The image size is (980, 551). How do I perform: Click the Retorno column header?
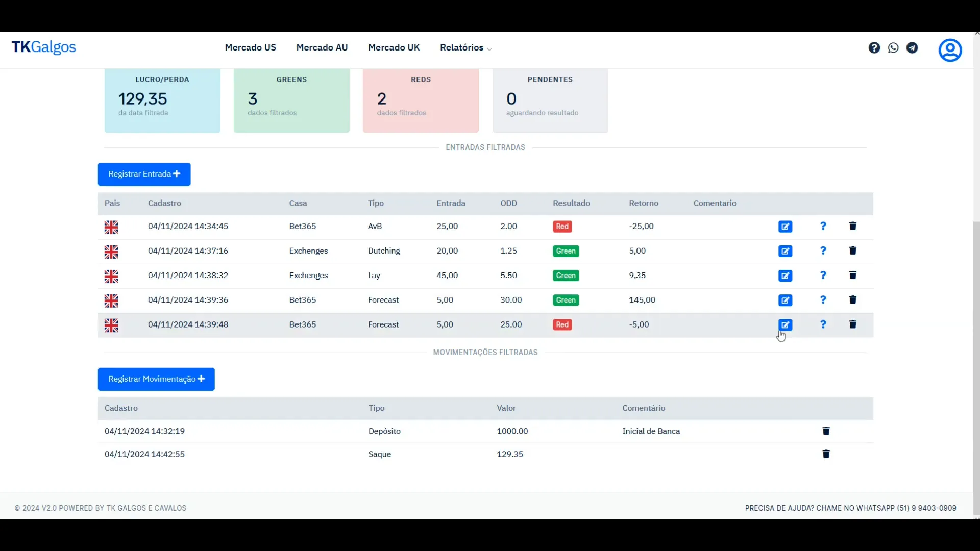pyautogui.click(x=643, y=203)
